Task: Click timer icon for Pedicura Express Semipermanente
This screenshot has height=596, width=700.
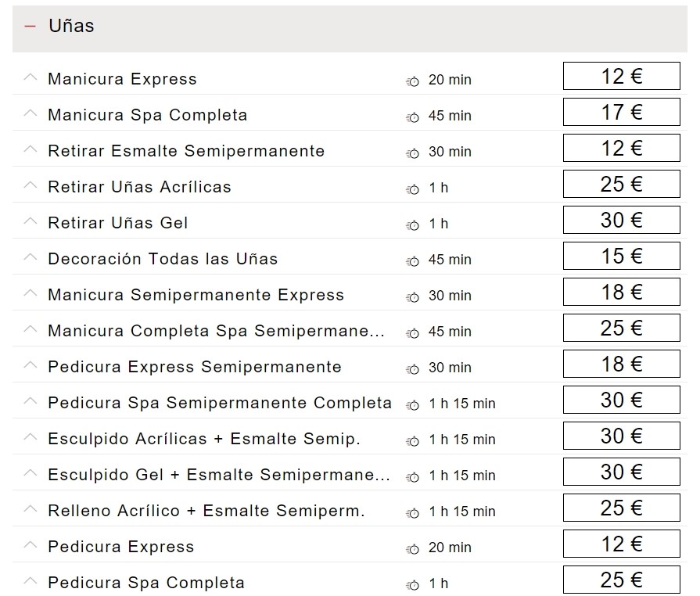Action: pyautogui.click(x=412, y=368)
